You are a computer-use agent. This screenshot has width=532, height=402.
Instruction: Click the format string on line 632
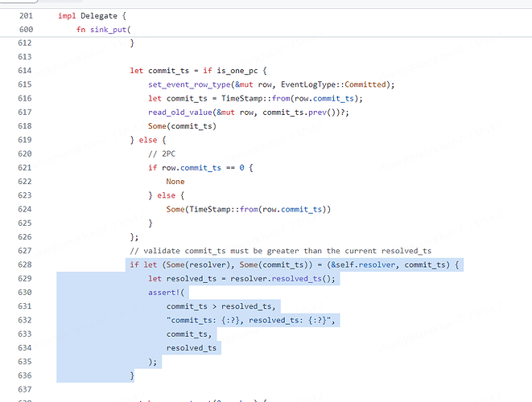pyautogui.click(x=249, y=320)
